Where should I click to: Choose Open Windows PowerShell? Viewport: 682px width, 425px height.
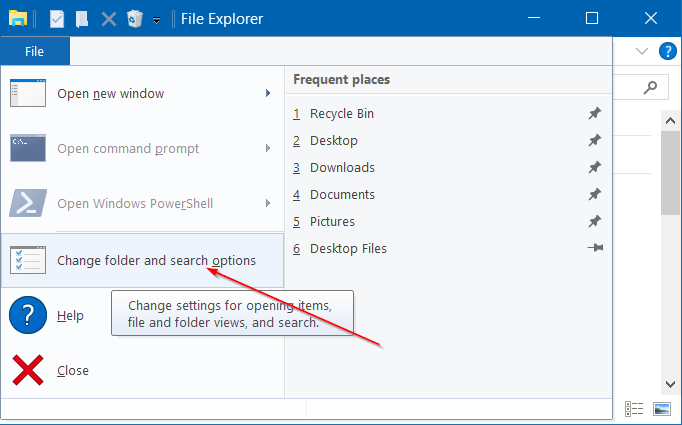[x=142, y=203]
